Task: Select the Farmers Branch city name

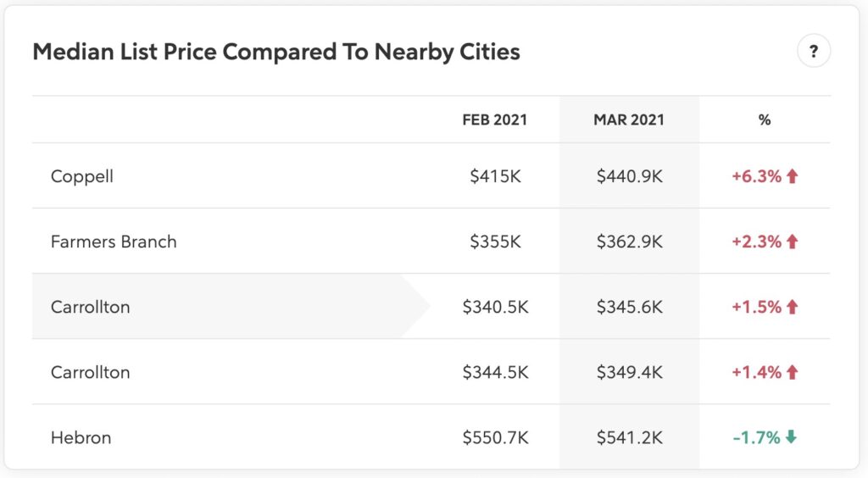Action: click(x=114, y=242)
